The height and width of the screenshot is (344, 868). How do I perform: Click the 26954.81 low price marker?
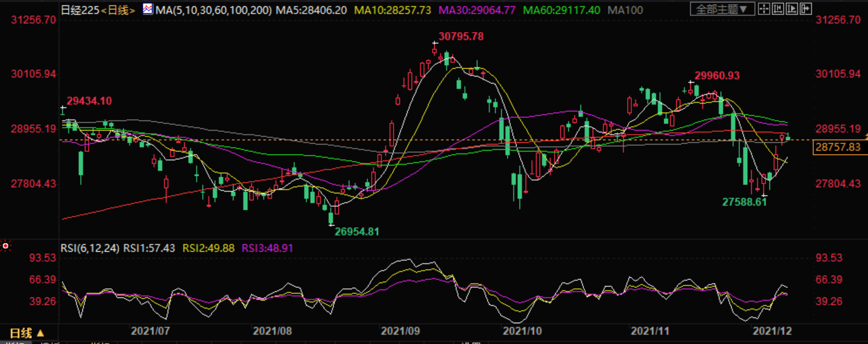pyautogui.click(x=356, y=231)
